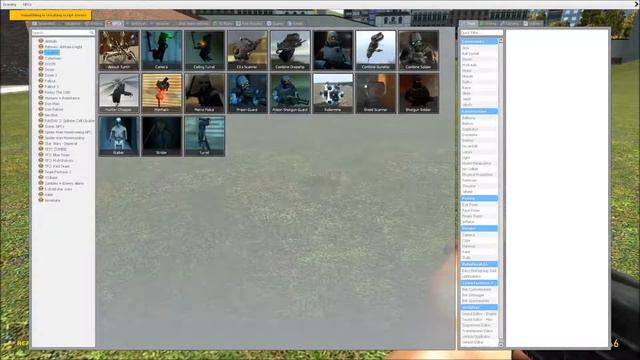Spawn the Prison Shotgun Guard NPC
The width and height of the screenshot is (640, 360).
click(290, 93)
